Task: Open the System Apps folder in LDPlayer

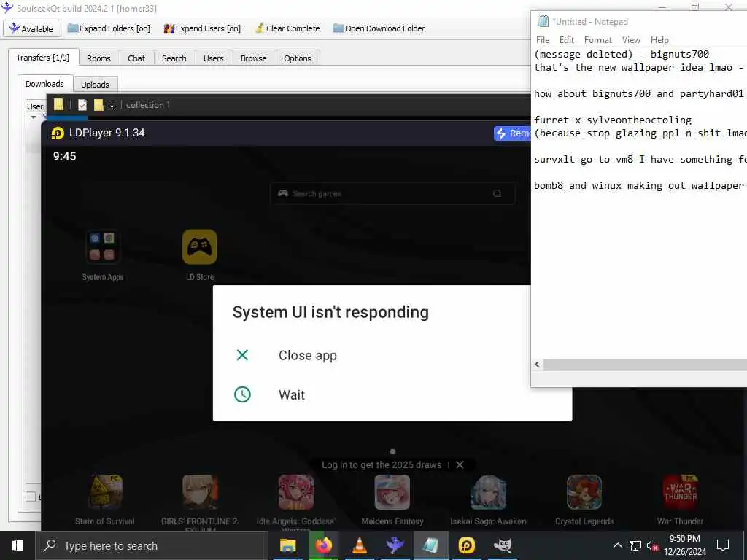Action: [102, 246]
